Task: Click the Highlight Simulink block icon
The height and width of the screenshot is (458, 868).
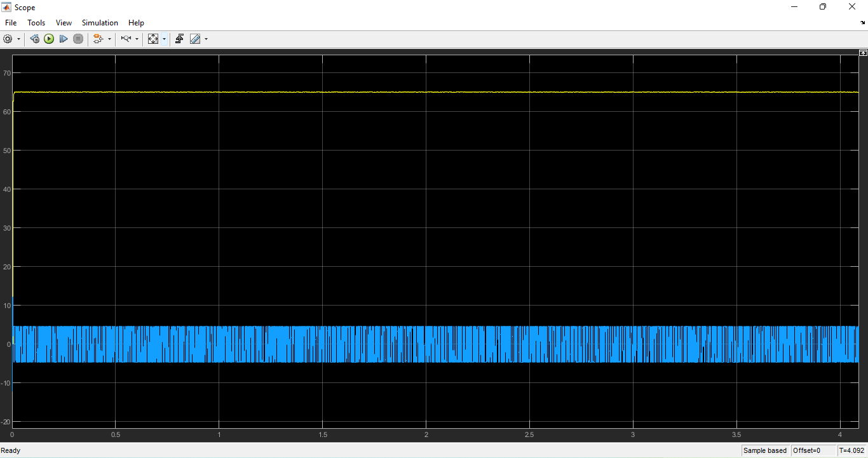Action: pos(98,39)
